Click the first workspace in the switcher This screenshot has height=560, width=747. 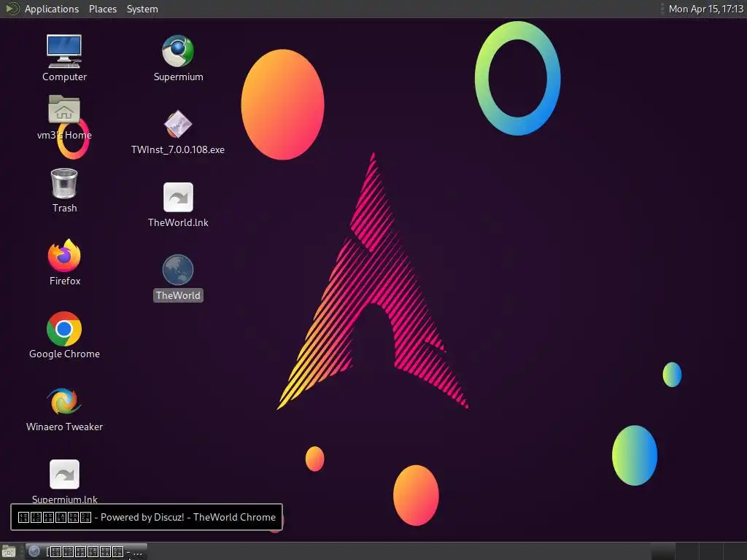coord(662,551)
